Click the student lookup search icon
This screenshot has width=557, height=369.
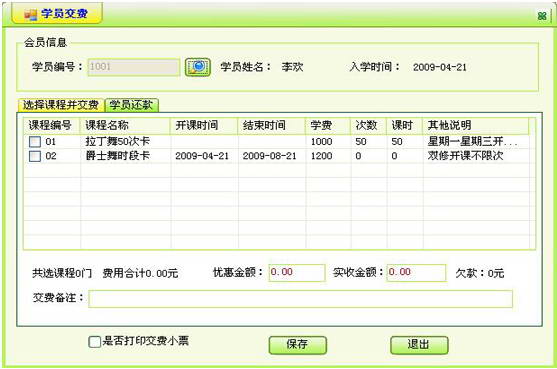coord(198,67)
